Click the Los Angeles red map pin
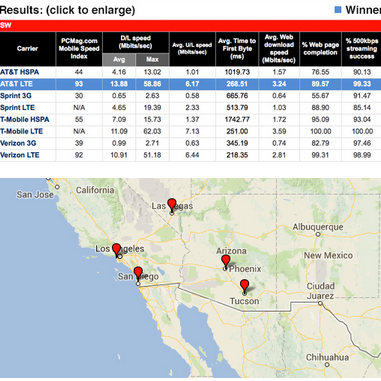Image resolution: width=381 pixels, height=381 pixels. [x=116, y=250]
